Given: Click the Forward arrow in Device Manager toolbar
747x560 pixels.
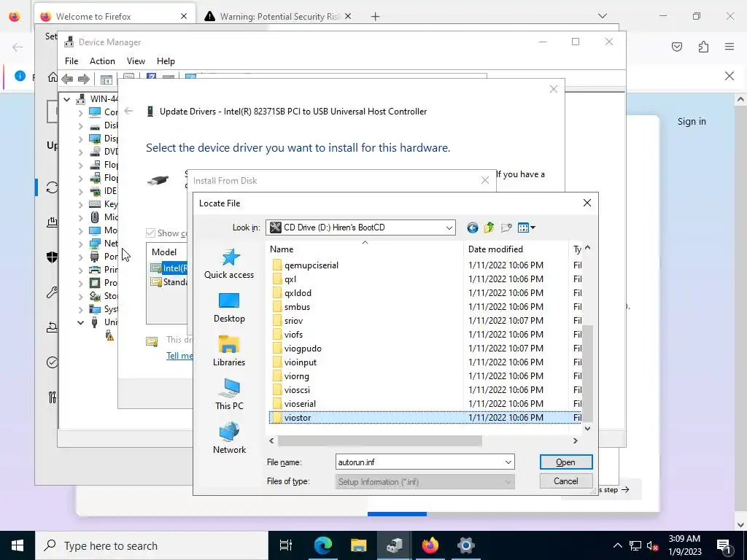Looking at the screenshot, I should click(x=83, y=79).
